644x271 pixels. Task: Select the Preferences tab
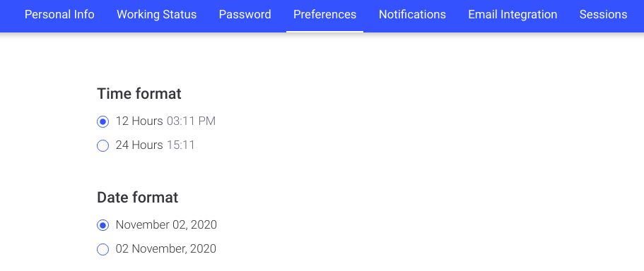click(x=325, y=15)
